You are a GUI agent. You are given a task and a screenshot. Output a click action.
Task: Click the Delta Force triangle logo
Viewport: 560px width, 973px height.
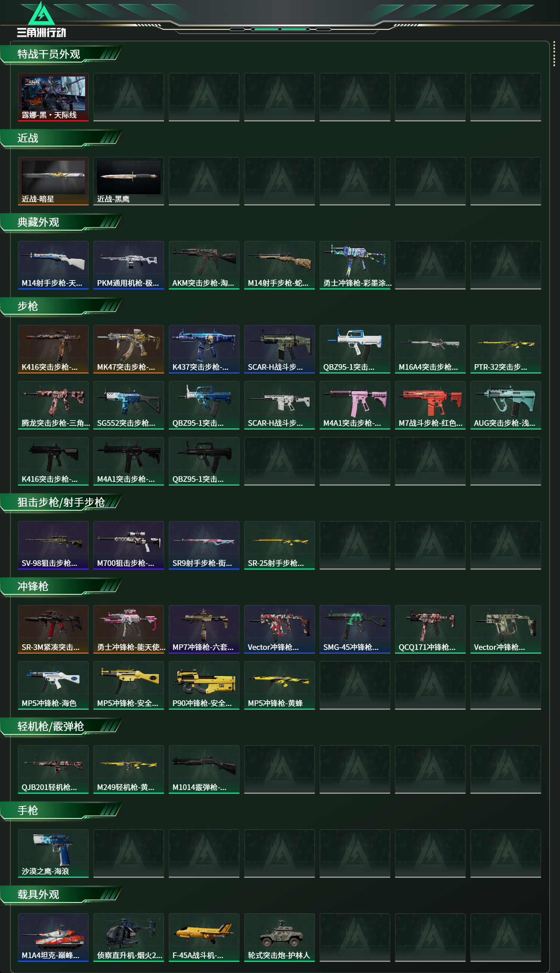click(x=41, y=15)
